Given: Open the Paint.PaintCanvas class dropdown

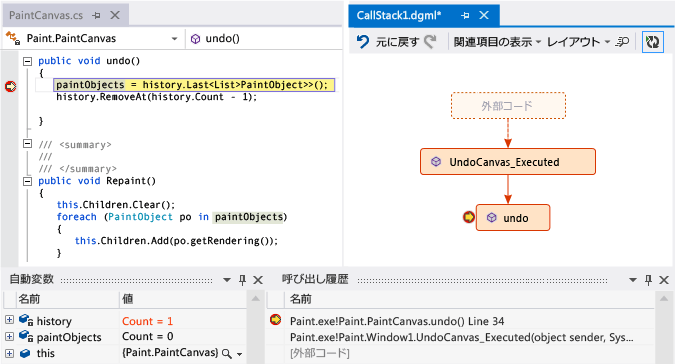Looking at the screenshot, I should pyautogui.click(x=174, y=39).
